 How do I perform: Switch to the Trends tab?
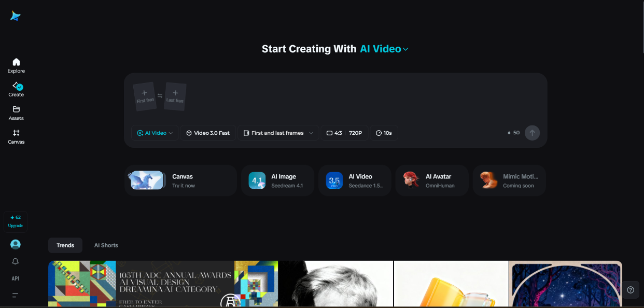coord(65,245)
